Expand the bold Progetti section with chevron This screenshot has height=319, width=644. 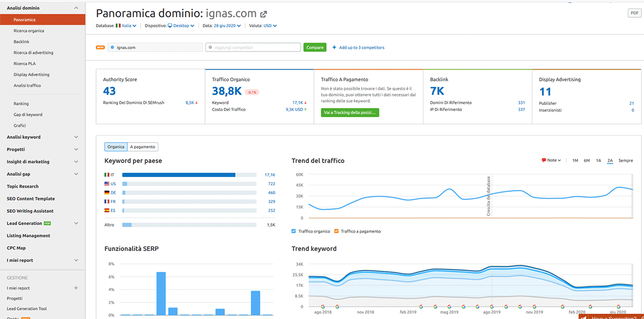(76, 150)
